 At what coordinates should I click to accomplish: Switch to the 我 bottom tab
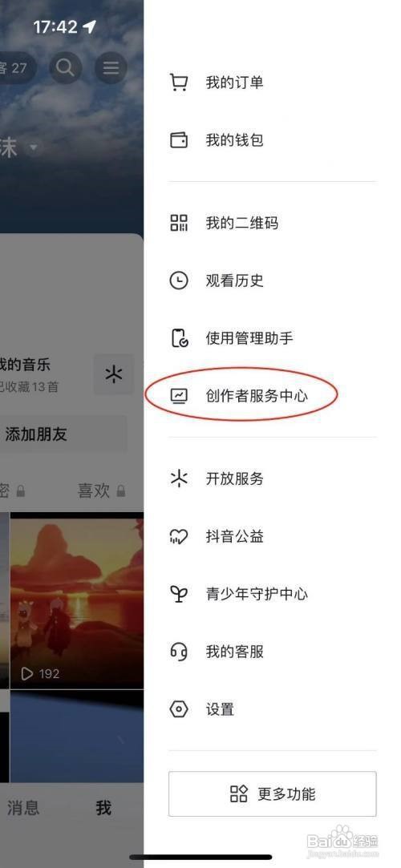[x=103, y=808]
